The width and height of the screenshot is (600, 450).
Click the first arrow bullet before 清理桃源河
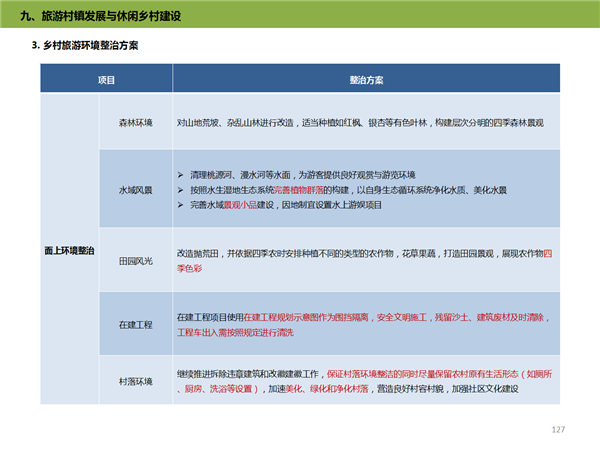click(180, 173)
